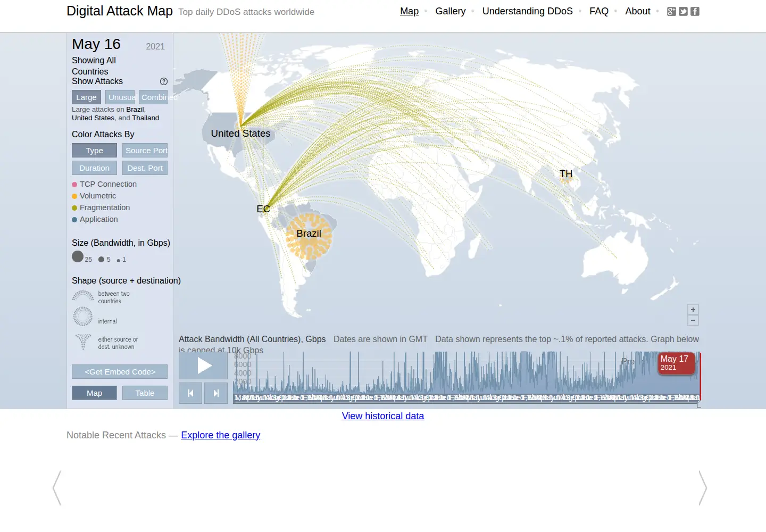Toggle the Combined attacks filter
Screen dimensions: 766x532
(154, 97)
